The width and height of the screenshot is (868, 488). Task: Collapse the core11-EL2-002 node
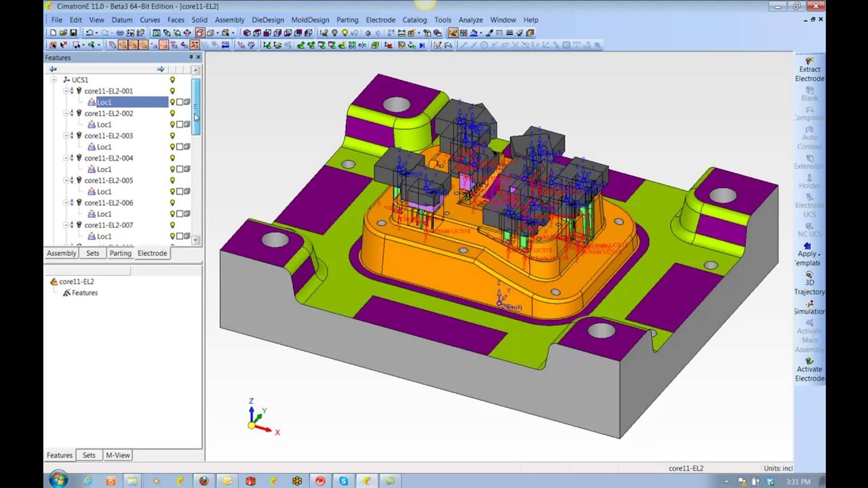[66, 113]
